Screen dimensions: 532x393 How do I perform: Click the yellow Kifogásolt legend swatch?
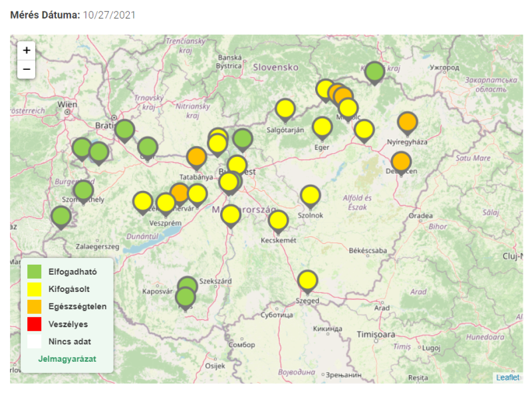(x=35, y=289)
